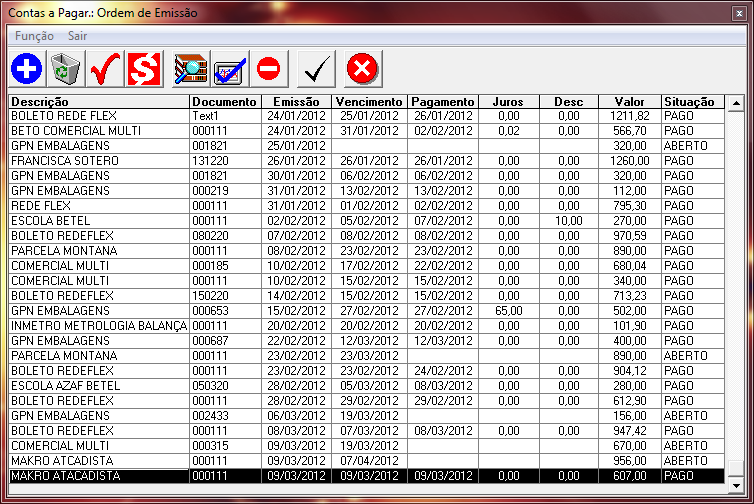Screen dimensions: 754x504
Task: Select the ESCOLA AZAF BETEL row
Action: pos(366,386)
